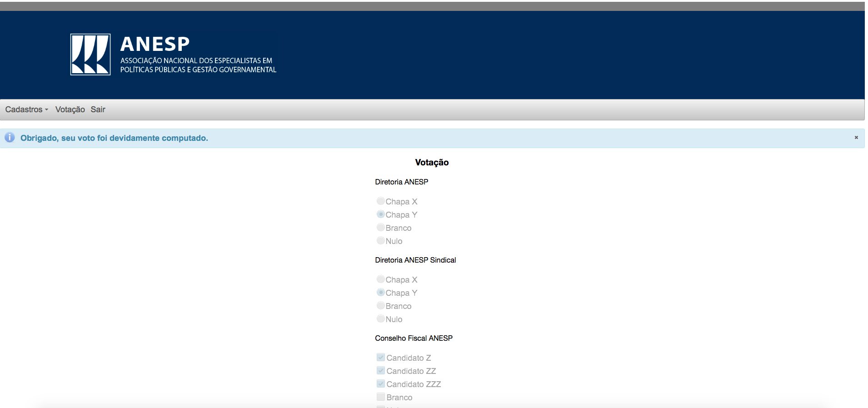Toggle the Candidato ZZZ checkbox

click(x=381, y=384)
